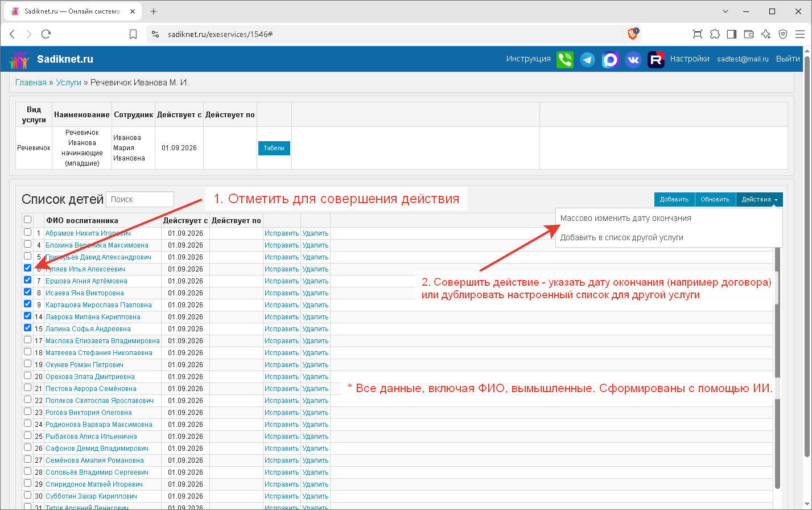Screen dimensions: 812x510
Task: Click Исправить for Блохина Вероника Максимовна
Action: pyautogui.click(x=282, y=245)
